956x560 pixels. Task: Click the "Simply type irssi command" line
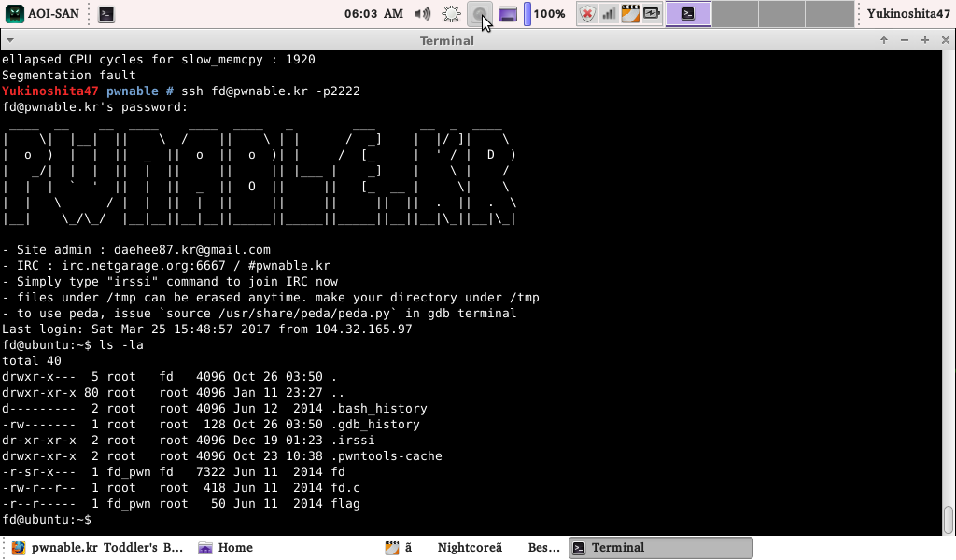[170, 282]
